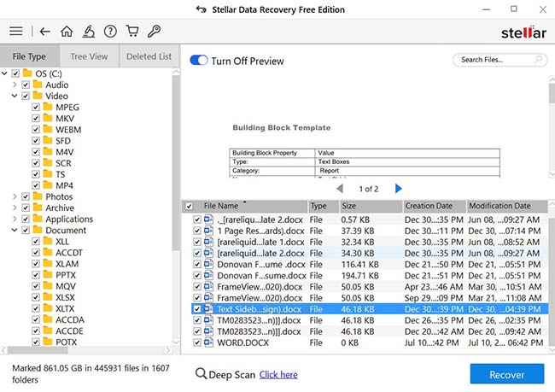The height and width of the screenshot is (392, 555).
Task: Click the file list vertical scrollbar
Action: 552,282
